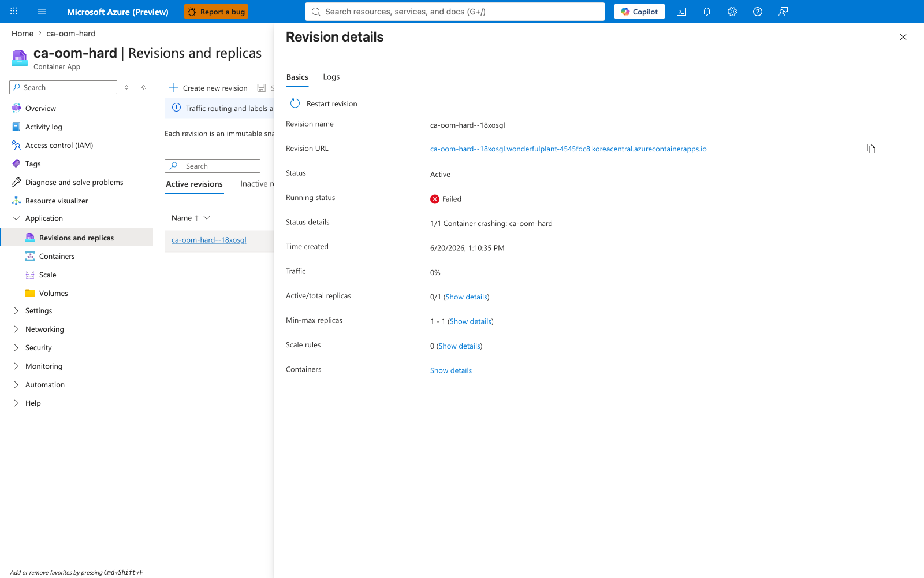Open Activity log in the sidebar
The width and height of the screenshot is (924, 578).
click(x=44, y=127)
